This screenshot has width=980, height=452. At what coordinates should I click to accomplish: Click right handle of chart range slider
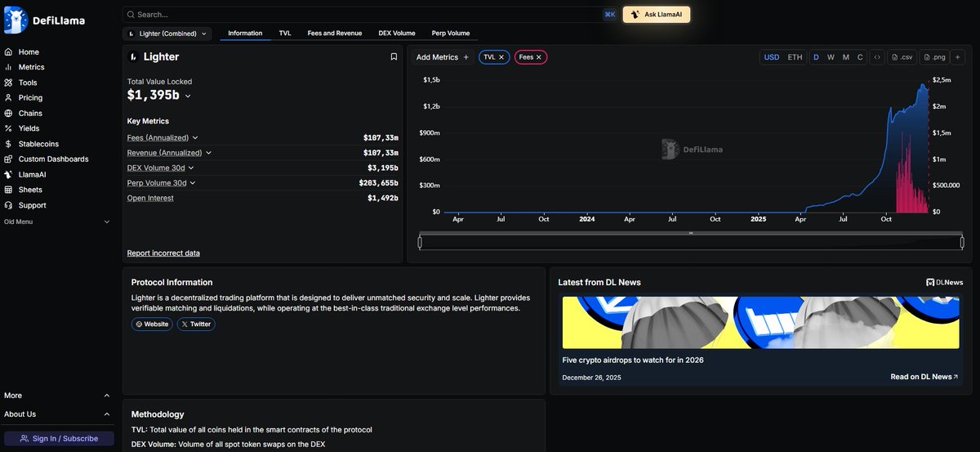point(962,242)
